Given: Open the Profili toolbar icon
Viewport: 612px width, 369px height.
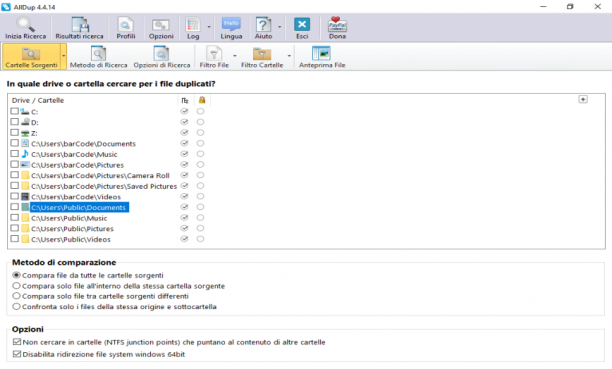Looking at the screenshot, I should pyautogui.click(x=126, y=28).
